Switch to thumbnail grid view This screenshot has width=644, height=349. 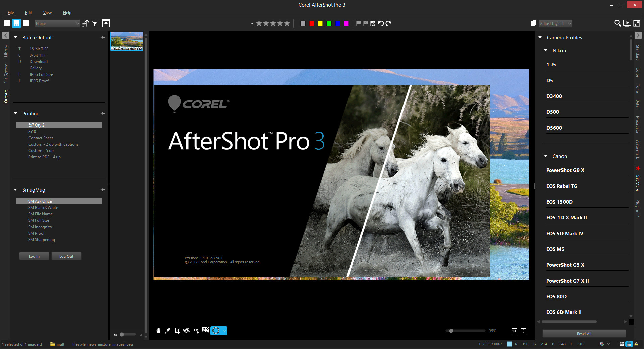[x=7, y=23]
